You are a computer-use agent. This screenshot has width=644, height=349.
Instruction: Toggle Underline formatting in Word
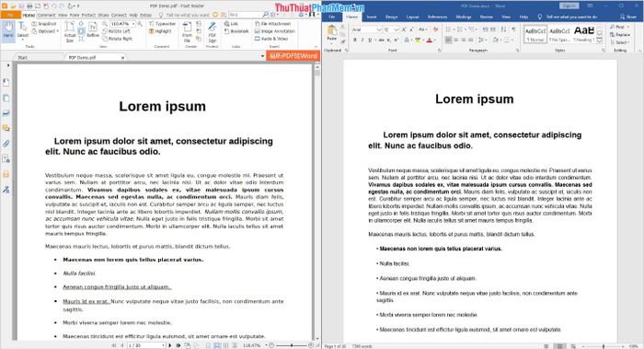pyautogui.click(x=370, y=40)
